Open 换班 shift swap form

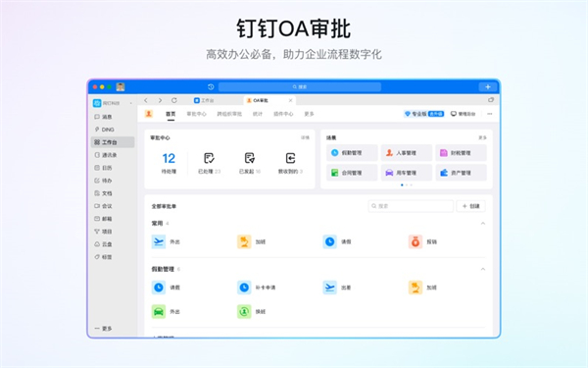tap(252, 312)
